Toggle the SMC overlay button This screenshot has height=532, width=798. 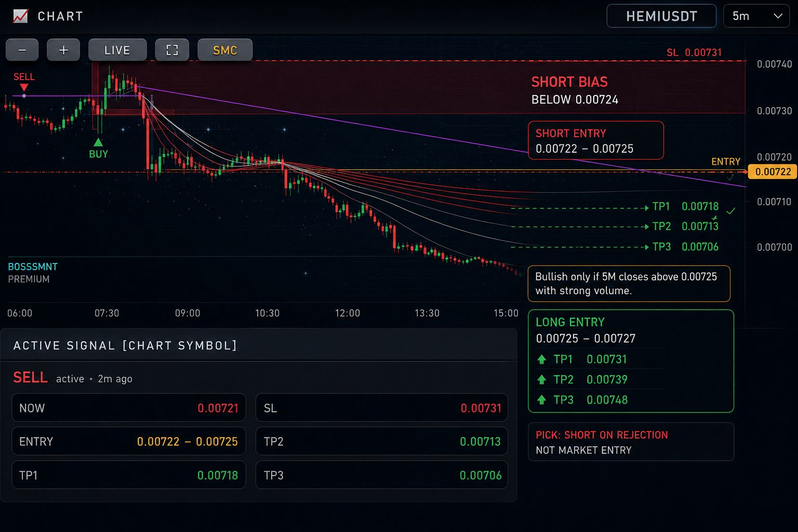[x=225, y=50]
